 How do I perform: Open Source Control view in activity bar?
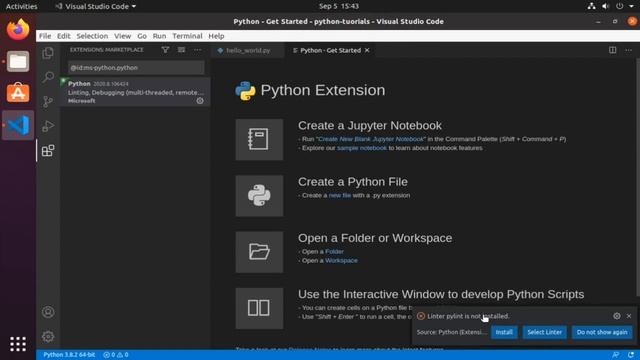coord(48,102)
